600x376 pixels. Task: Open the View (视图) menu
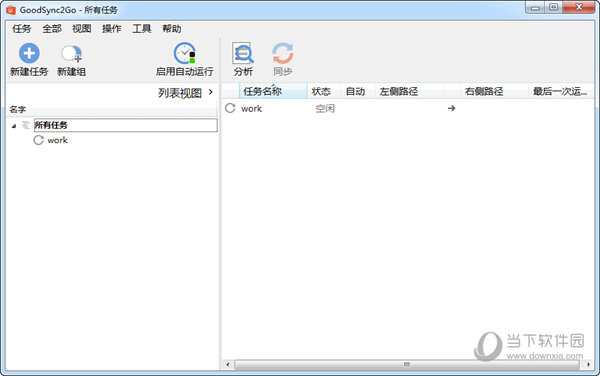(82, 29)
